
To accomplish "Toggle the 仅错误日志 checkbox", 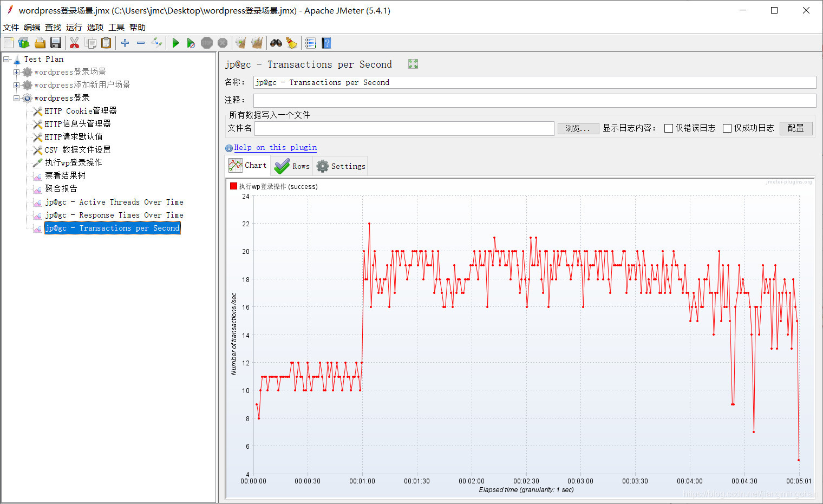I will tap(669, 128).
